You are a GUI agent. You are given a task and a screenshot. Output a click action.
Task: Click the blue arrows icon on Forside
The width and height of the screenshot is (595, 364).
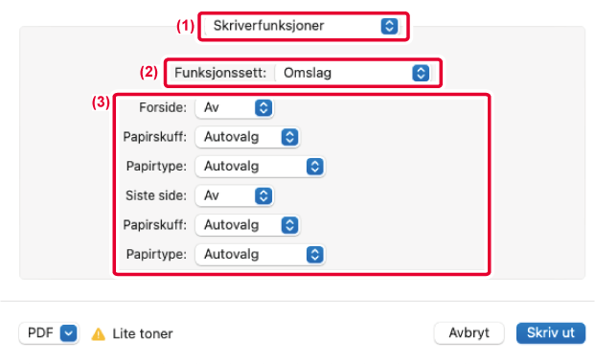click(x=263, y=108)
